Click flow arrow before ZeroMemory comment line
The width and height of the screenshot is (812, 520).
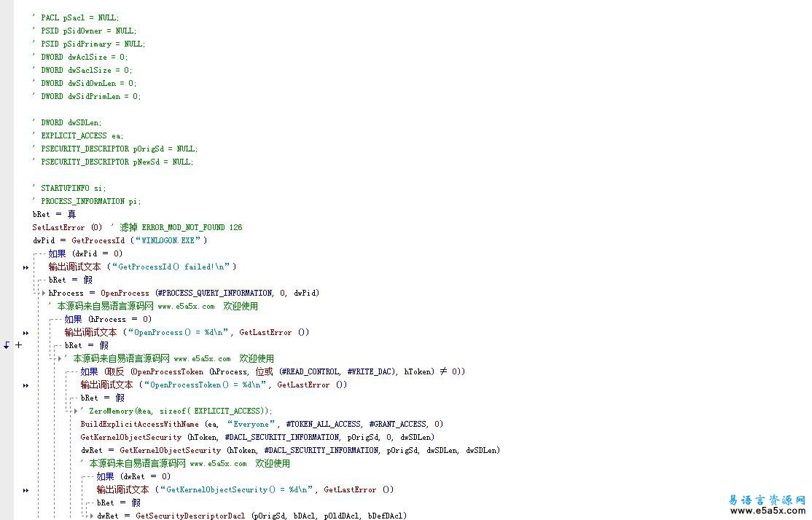[x=75, y=411]
